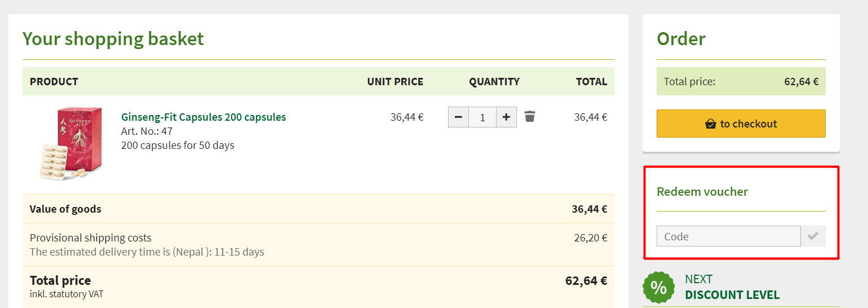Open the NEXT DISCOUNT LEVEL section
The image size is (868, 308).
[x=732, y=287]
